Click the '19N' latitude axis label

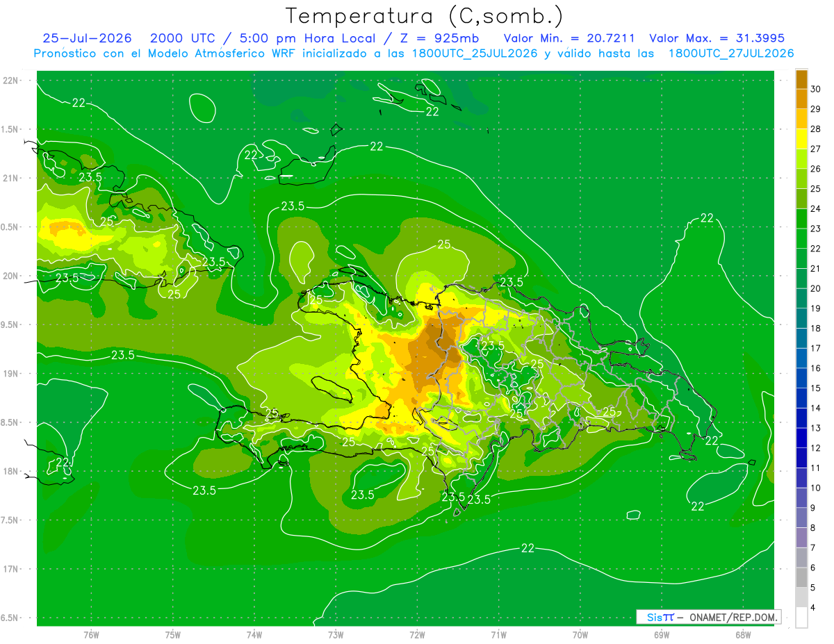pos(10,374)
